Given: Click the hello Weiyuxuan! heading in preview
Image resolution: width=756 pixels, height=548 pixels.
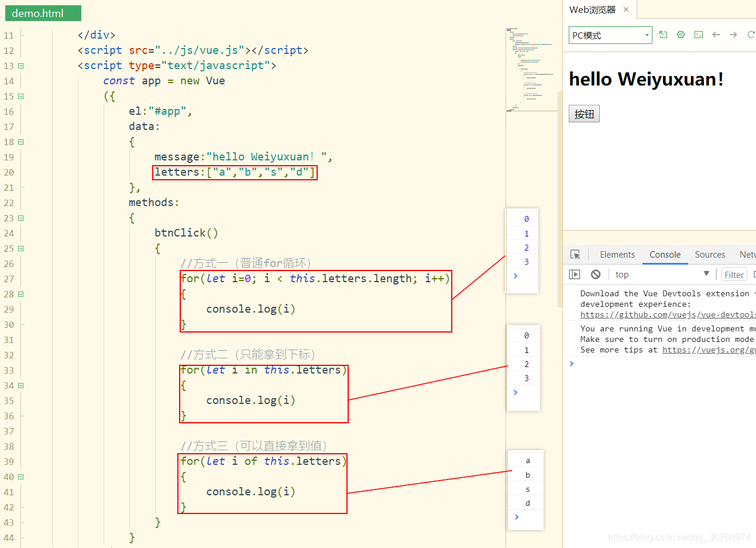Looking at the screenshot, I should [646, 79].
